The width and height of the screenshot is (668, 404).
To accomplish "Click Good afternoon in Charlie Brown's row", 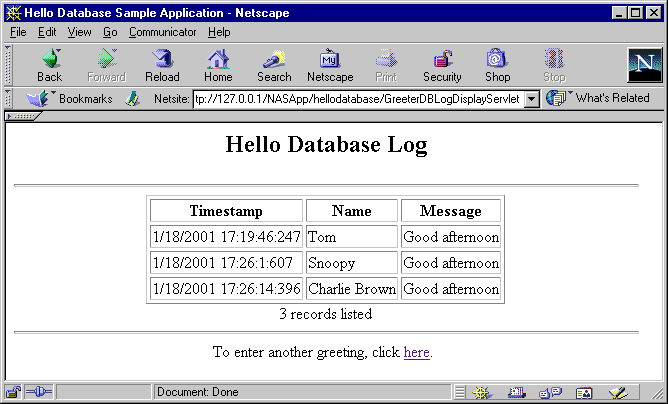I will pyautogui.click(x=451, y=289).
